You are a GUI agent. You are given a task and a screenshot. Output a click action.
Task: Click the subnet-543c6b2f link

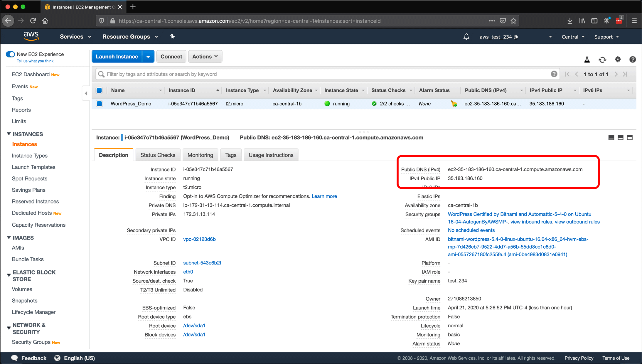tap(202, 263)
